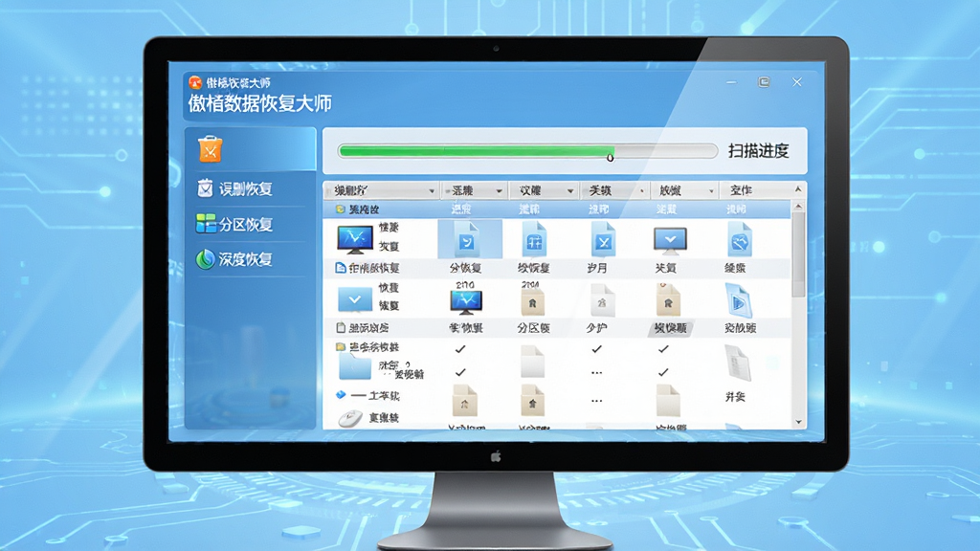Open the fourth column header dropdown arrow
Image resolution: width=980 pixels, height=551 pixels.
tap(641, 191)
